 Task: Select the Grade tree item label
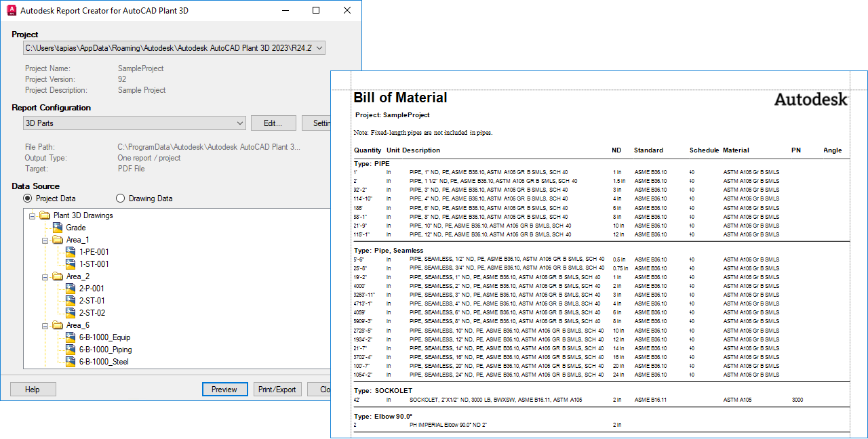coord(76,228)
